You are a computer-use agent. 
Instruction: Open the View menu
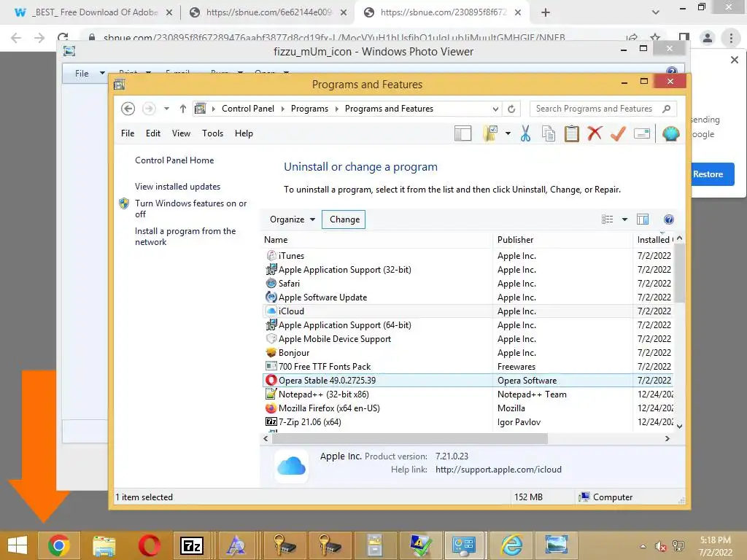181,133
